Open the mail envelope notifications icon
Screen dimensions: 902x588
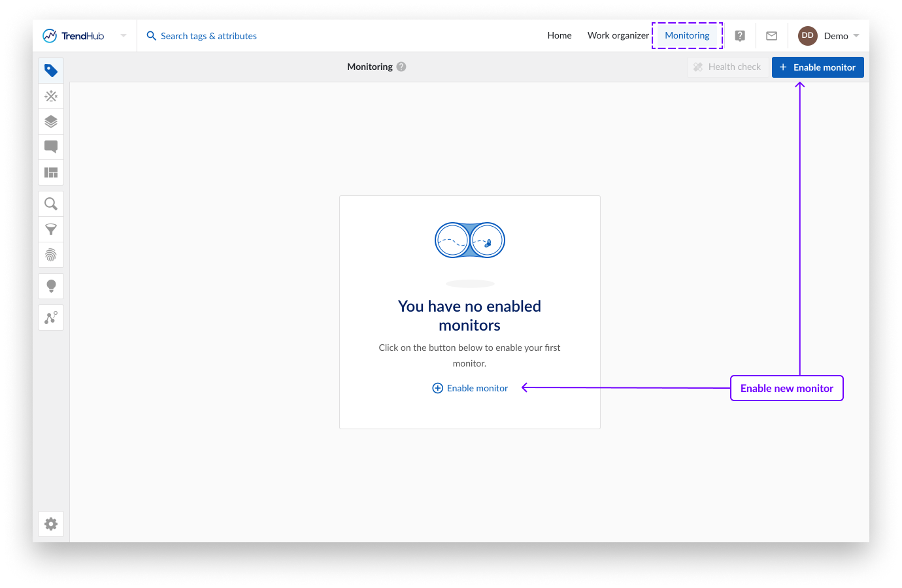pyautogui.click(x=772, y=36)
